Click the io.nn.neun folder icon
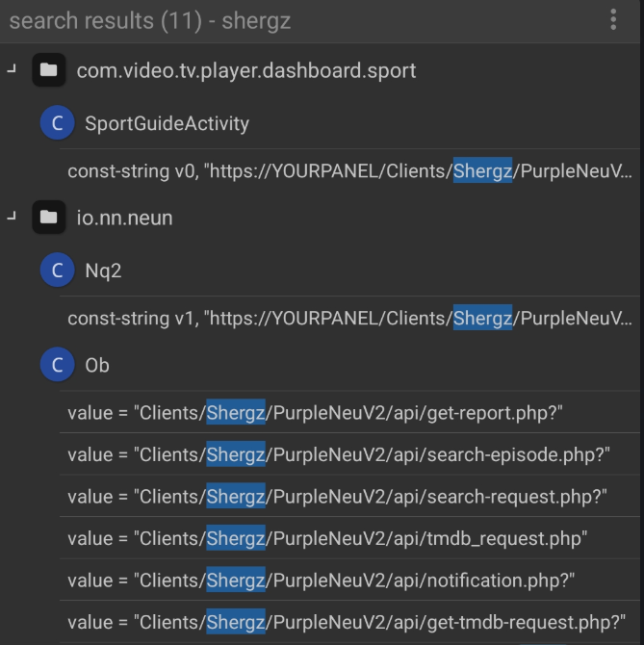 [x=48, y=218]
